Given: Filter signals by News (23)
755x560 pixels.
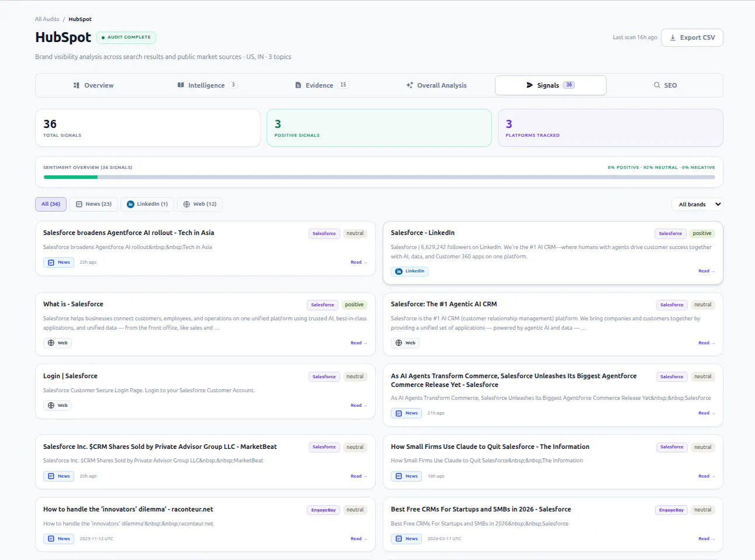Looking at the screenshot, I should click(93, 204).
